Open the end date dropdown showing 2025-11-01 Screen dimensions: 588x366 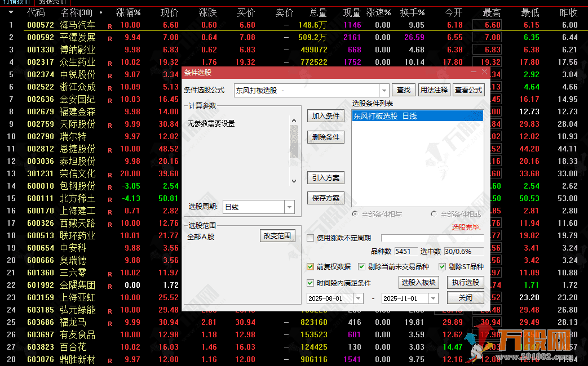pos(432,298)
